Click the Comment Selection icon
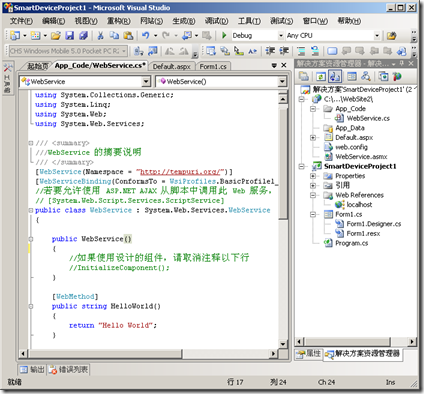The height and width of the screenshot is (394, 424). [x=301, y=51]
